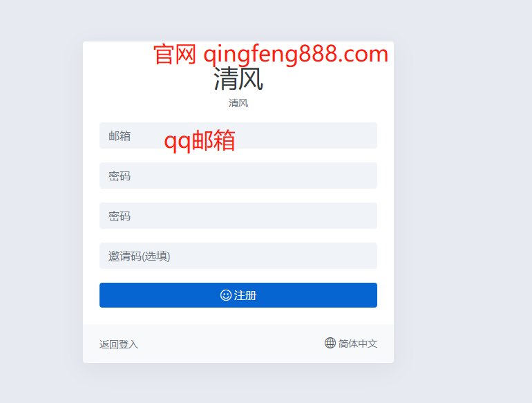Click the empty page background outside the card
The height and width of the screenshot is (403, 532).
click(462, 204)
